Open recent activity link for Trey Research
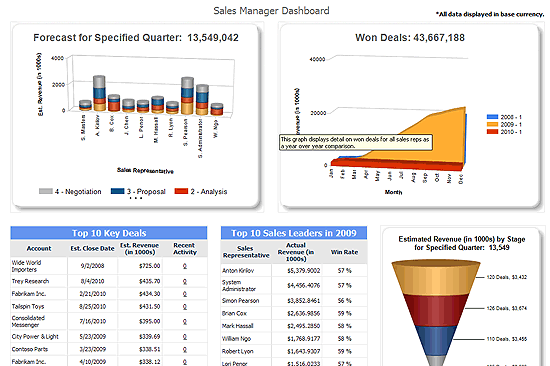This screenshot has width=550, height=366. (185, 281)
